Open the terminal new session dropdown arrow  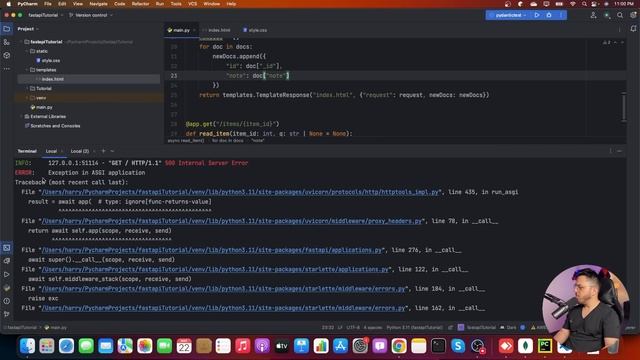(112, 151)
